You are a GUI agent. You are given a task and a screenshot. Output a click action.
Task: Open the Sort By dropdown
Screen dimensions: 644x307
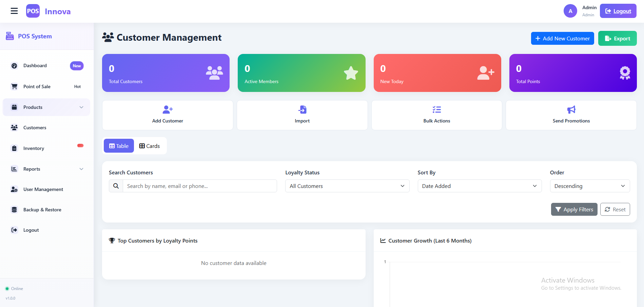479,186
